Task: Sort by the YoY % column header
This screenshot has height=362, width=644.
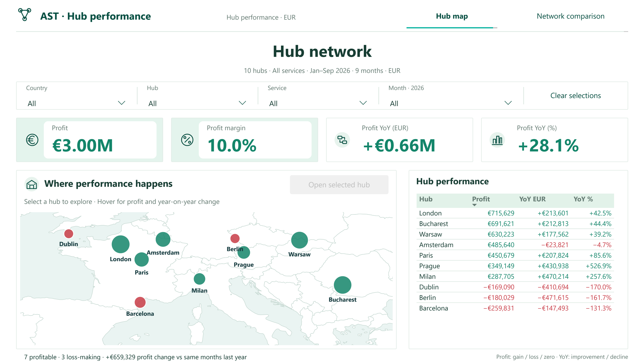Action: tap(583, 199)
